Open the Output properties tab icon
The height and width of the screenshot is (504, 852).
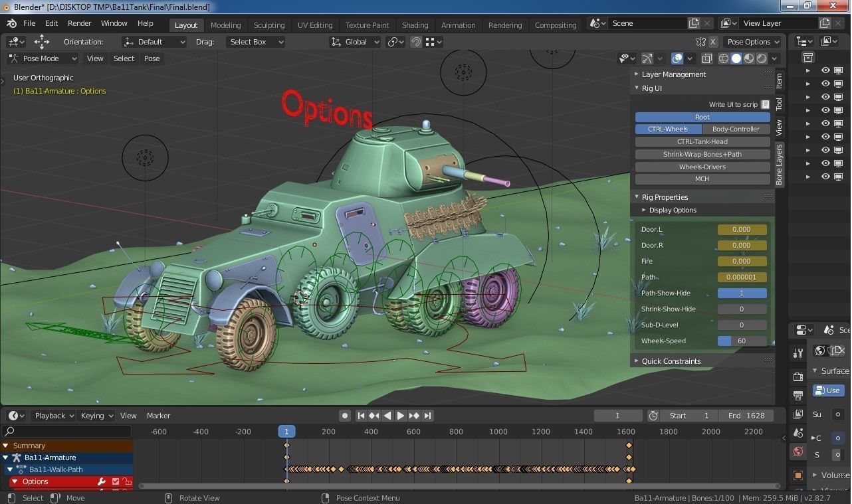pyautogui.click(x=798, y=395)
